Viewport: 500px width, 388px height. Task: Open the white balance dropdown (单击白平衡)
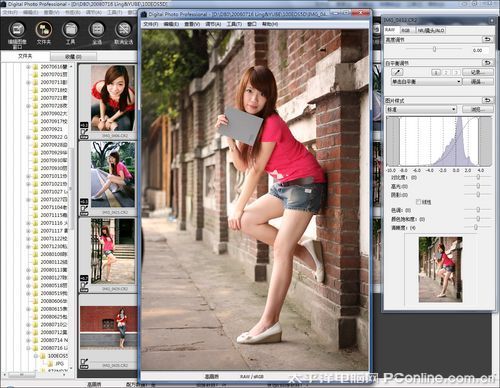tap(426, 82)
